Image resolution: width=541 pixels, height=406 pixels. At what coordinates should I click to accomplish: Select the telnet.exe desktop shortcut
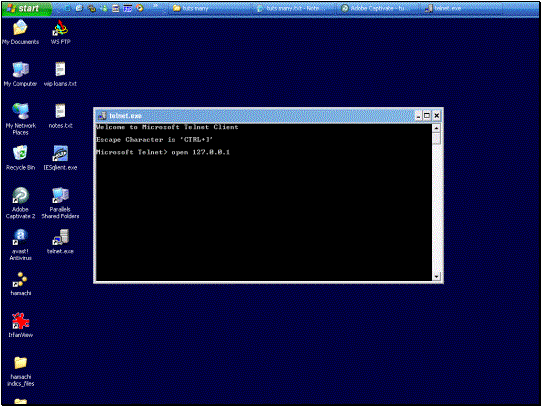[x=60, y=241]
